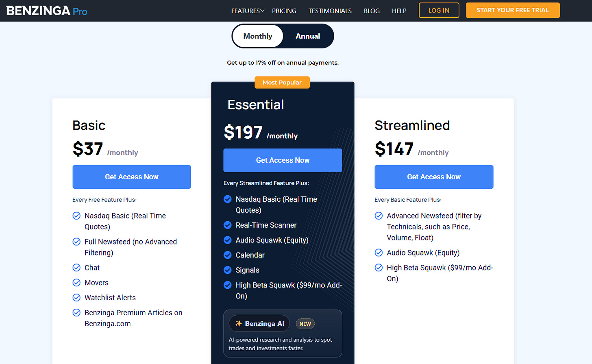
Task: Click checkmark icon next to Real-Time Scanner
Action: tap(228, 225)
